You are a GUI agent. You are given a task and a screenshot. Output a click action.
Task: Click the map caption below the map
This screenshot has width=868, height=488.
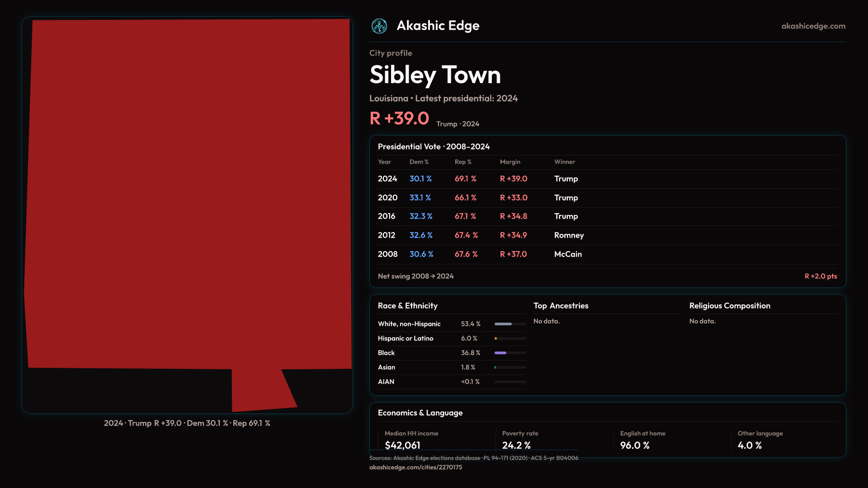[187, 423]
